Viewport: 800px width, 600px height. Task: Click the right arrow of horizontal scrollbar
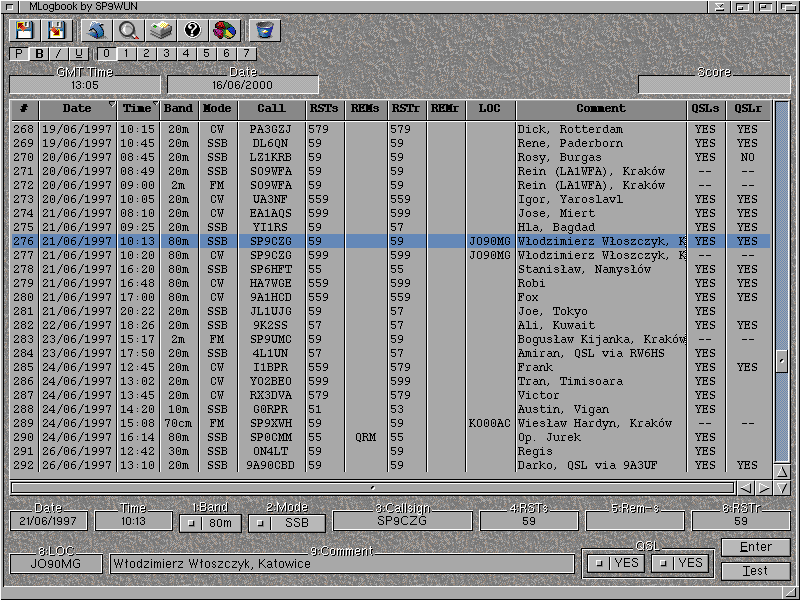tap(763, 488)
